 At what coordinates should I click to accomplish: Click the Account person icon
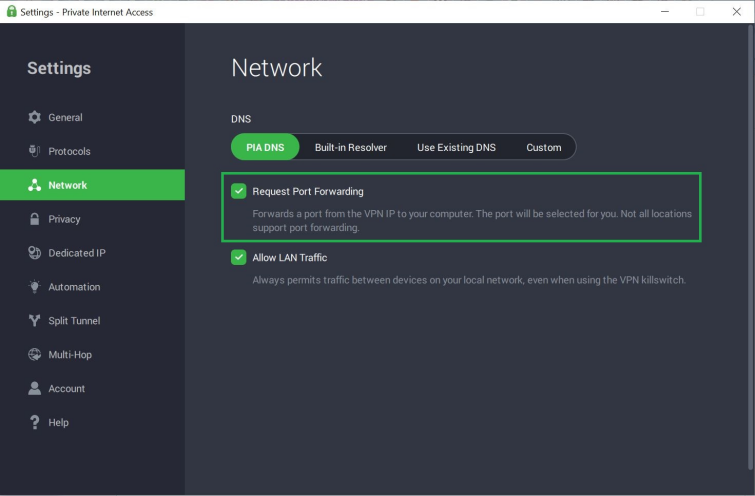tap(34, 389)
